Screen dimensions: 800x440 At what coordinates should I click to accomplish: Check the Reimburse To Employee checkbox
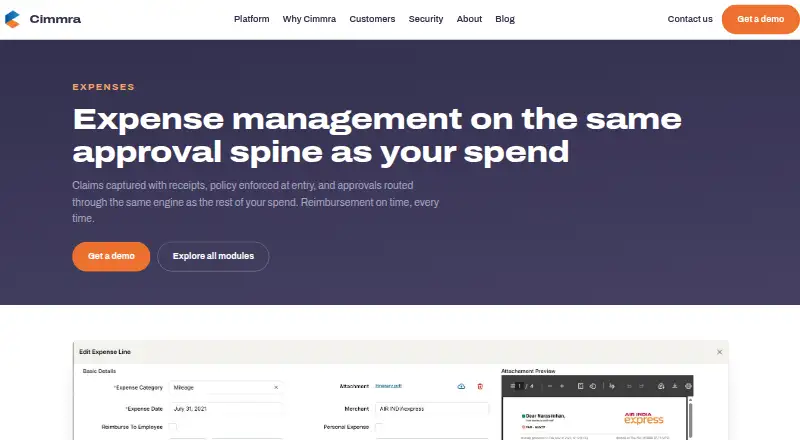click(173, 427)
